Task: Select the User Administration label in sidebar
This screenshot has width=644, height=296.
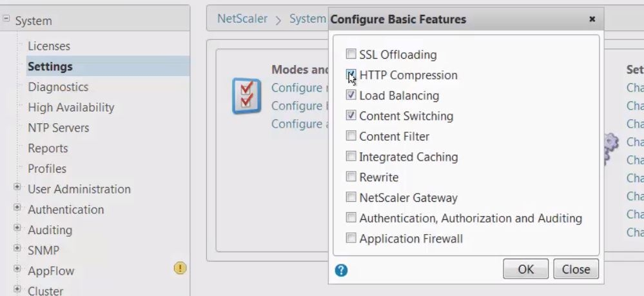Action: tap(79, 189)
